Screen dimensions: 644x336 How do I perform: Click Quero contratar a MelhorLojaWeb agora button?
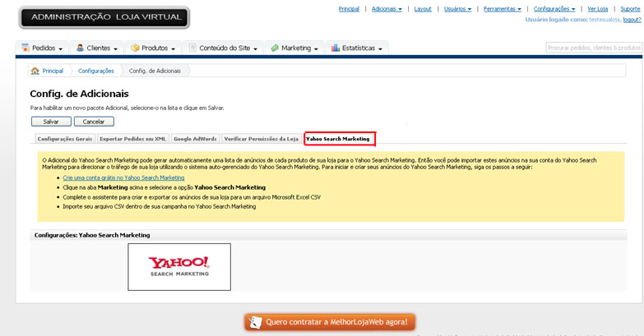(x=330, y=322)
